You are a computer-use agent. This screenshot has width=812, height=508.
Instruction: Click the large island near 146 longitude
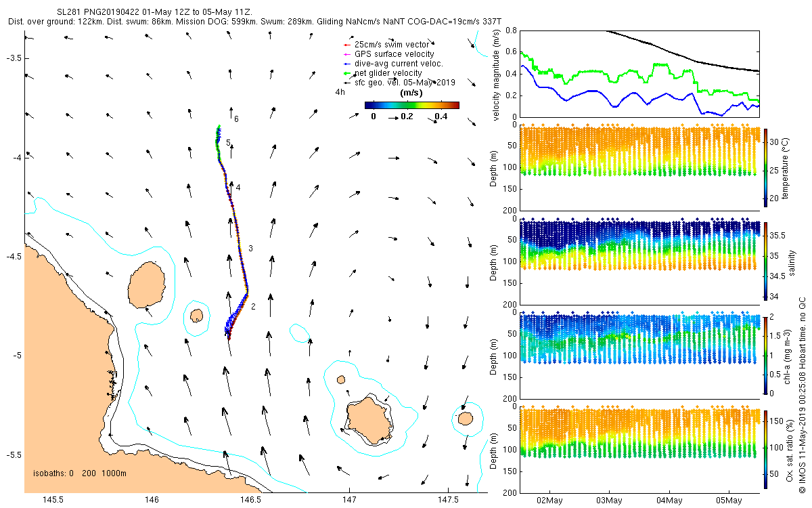coord(147,284)
